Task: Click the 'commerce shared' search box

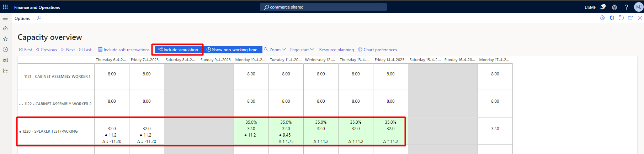Action: (323, 7)
